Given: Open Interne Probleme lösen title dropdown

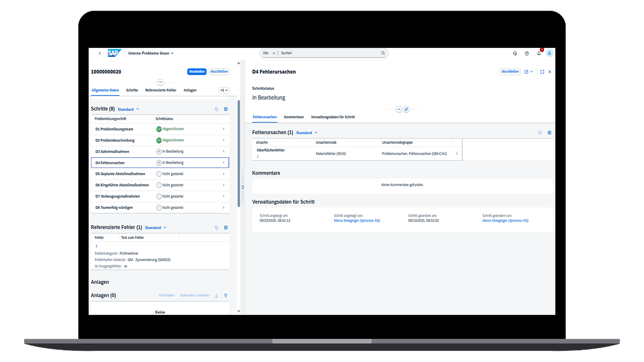Looking at the screenshot, I should click(x=151, y=53).
